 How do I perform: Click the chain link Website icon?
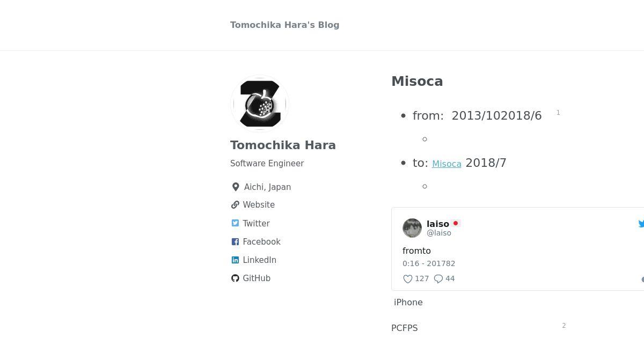click(x=235, y=205)
